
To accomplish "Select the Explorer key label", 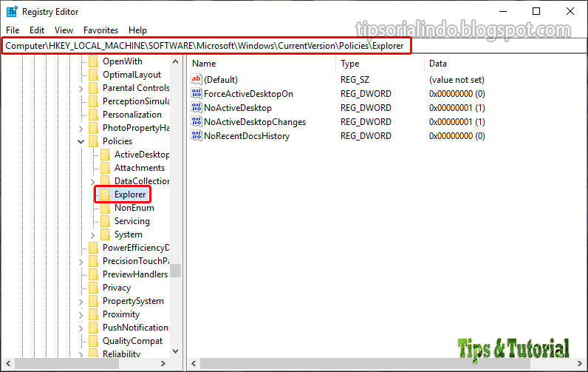I will pos(130,195).
